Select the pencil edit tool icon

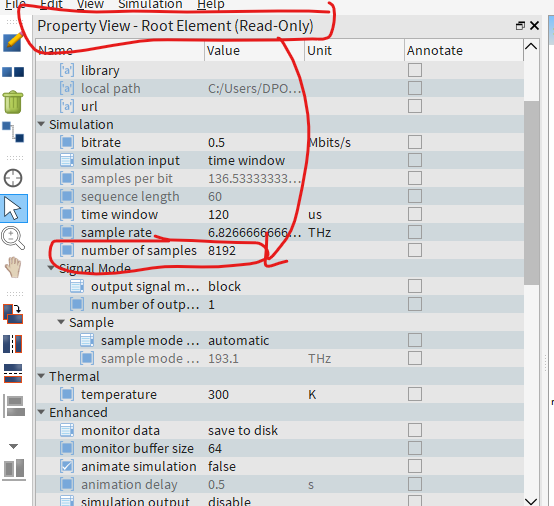(x=13, y=42)
